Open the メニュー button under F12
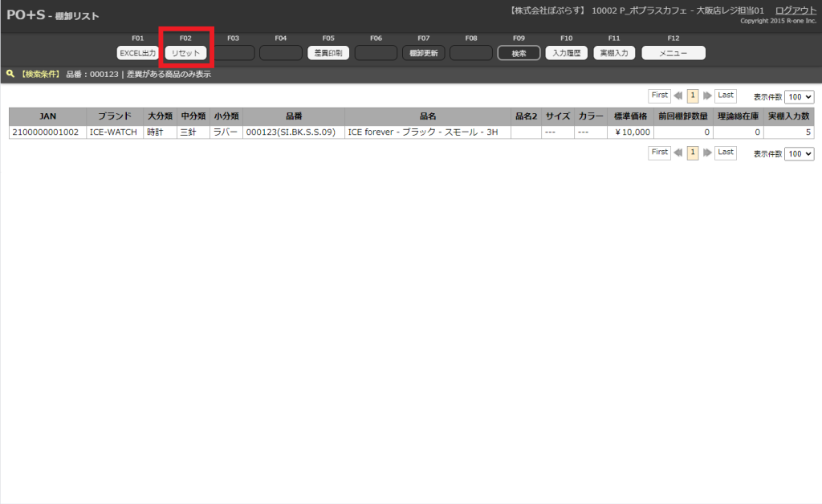Viewport: 822px width, 504px height. [673, 53]
